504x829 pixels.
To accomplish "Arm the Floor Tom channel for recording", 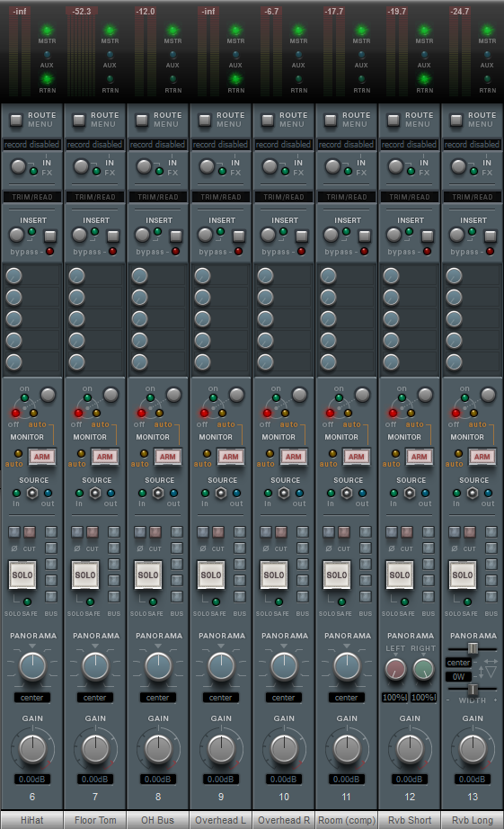I will coord(104,457).
